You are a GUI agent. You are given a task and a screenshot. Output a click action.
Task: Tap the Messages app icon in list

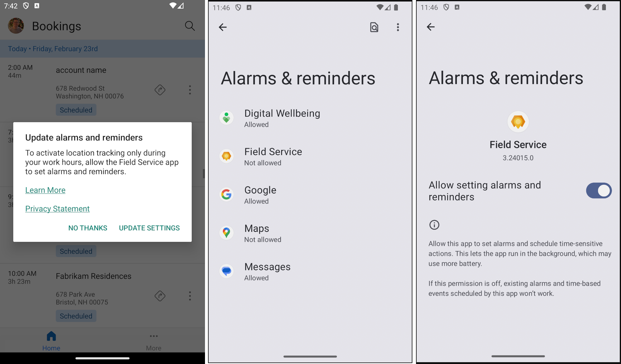click(x=227, y=271)
